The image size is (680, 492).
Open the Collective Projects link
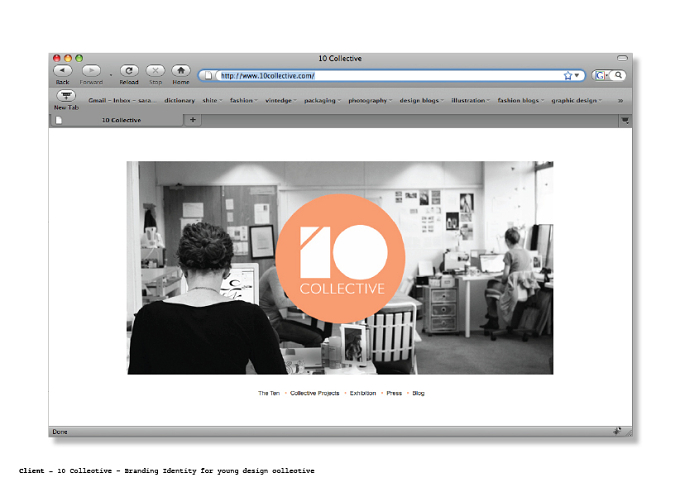point(314,393)
